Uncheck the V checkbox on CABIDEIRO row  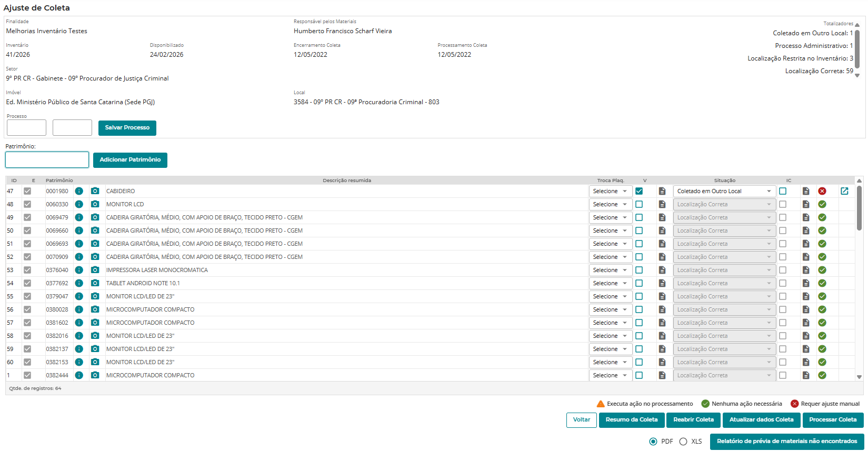point(639,191)
